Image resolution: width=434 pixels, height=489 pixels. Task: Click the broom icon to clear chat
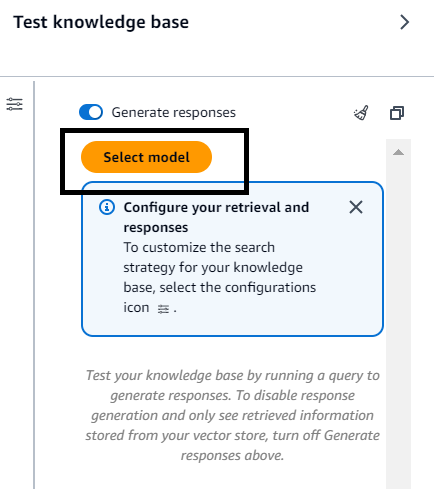361,113
